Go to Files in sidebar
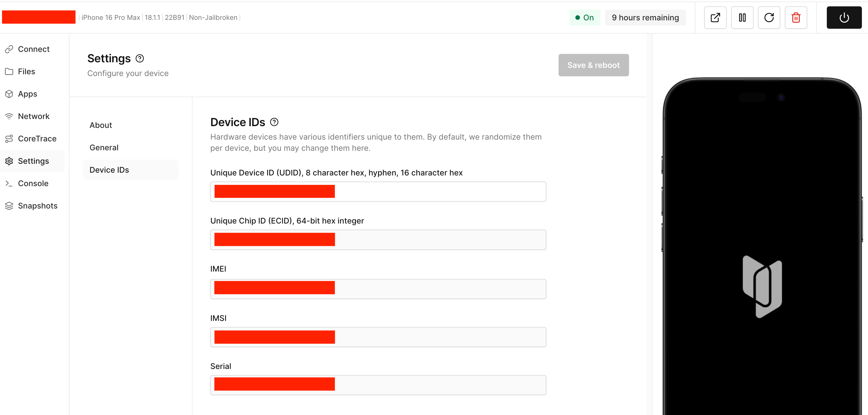This screenshot has width=868, height=415. [x=26, y=71]
